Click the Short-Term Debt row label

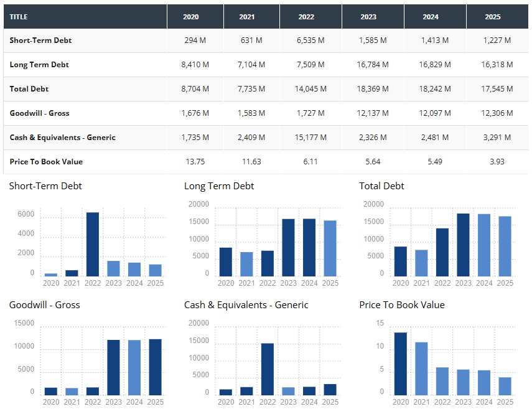[x=40, y=40]
